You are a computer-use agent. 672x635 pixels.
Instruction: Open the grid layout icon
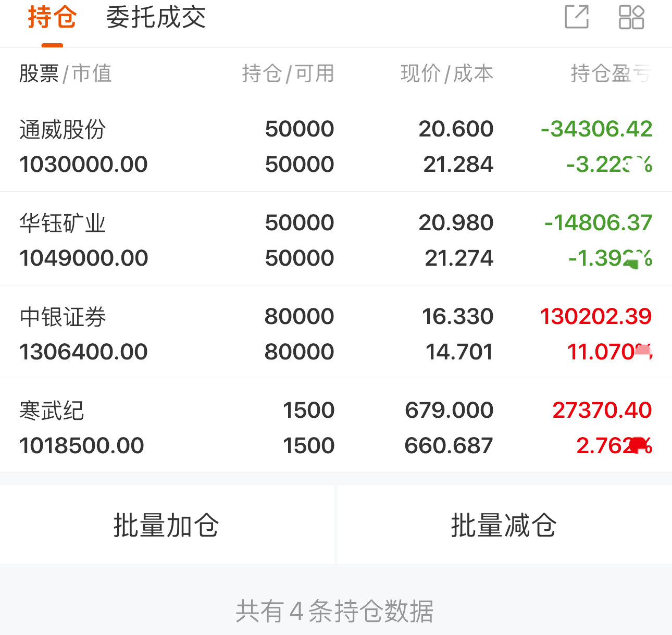click(631, 17)
